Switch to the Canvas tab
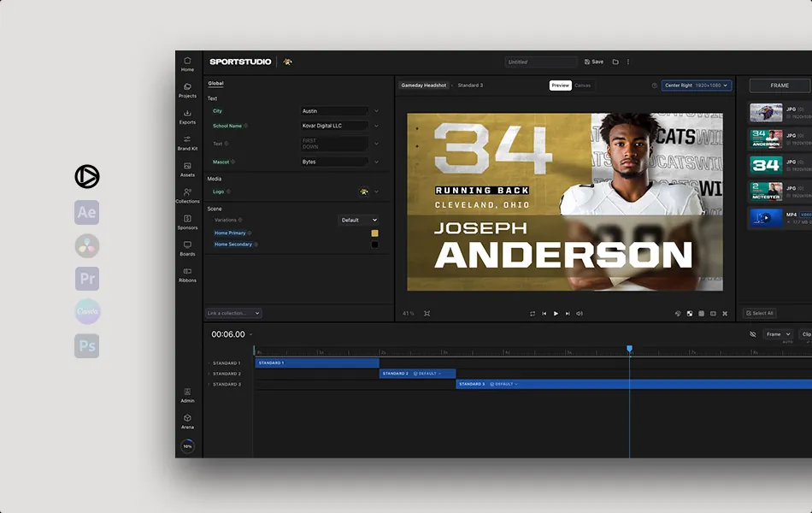The image size is (812, 513). pyautogui.click(x=583, y=85)
